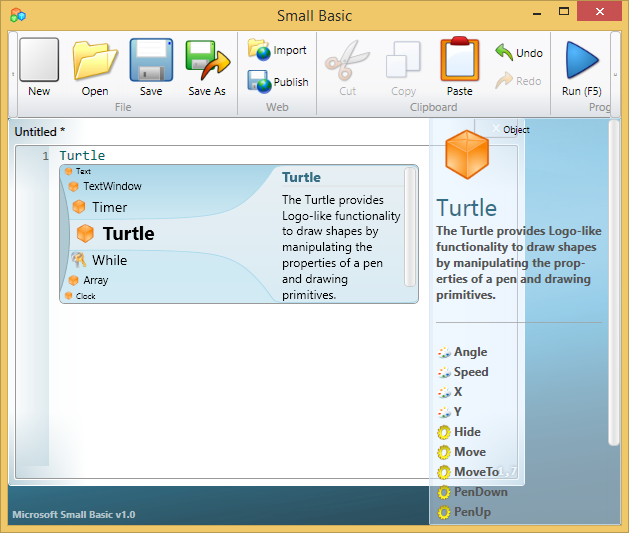Image resolution: width=629 pixels, height=533 pixels.
Task: Click the IntelliSense popup scrollbar
Action: [410, 227]
